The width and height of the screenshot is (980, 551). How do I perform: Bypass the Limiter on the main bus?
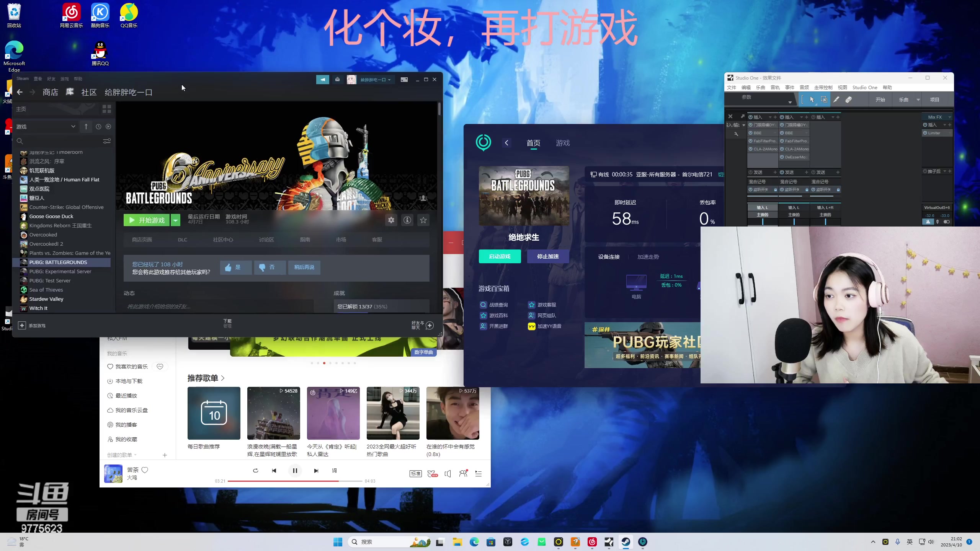925,133
